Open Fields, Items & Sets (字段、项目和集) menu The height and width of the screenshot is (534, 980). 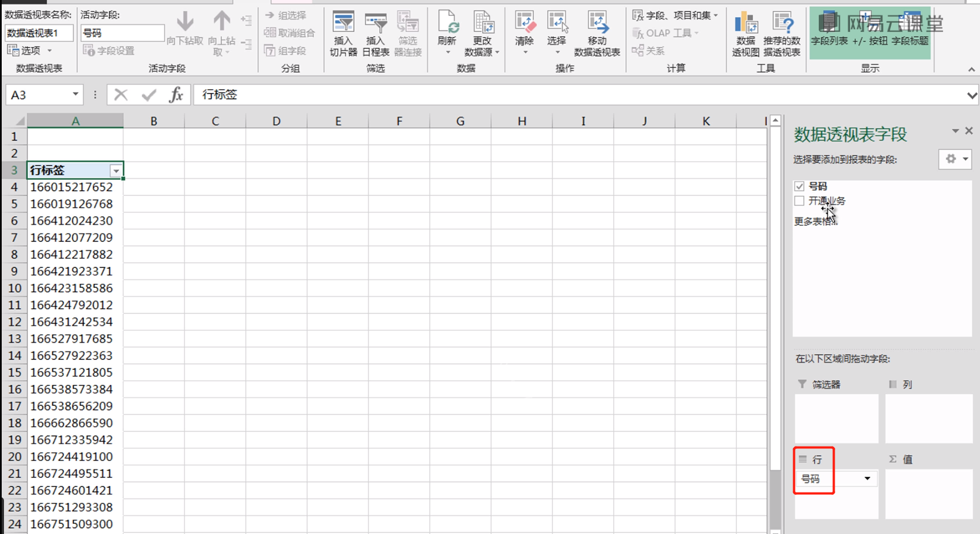click(x=675, y=15)
